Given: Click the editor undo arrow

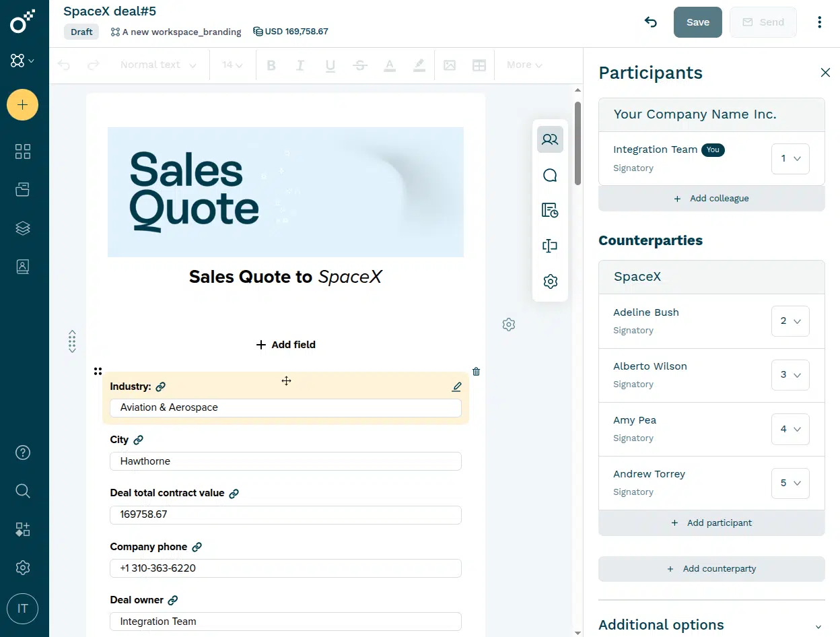Looking at the screenshot, I should (64, 65).
